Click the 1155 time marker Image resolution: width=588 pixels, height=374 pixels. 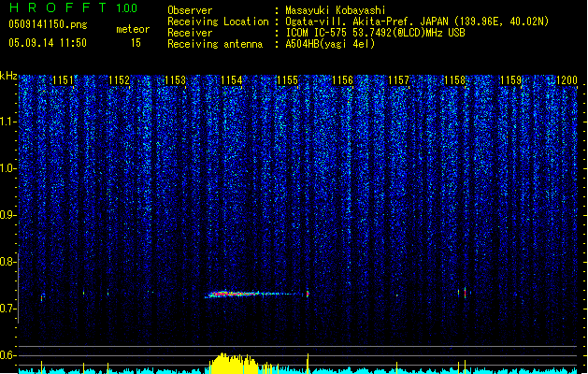(x=287, y=80)
